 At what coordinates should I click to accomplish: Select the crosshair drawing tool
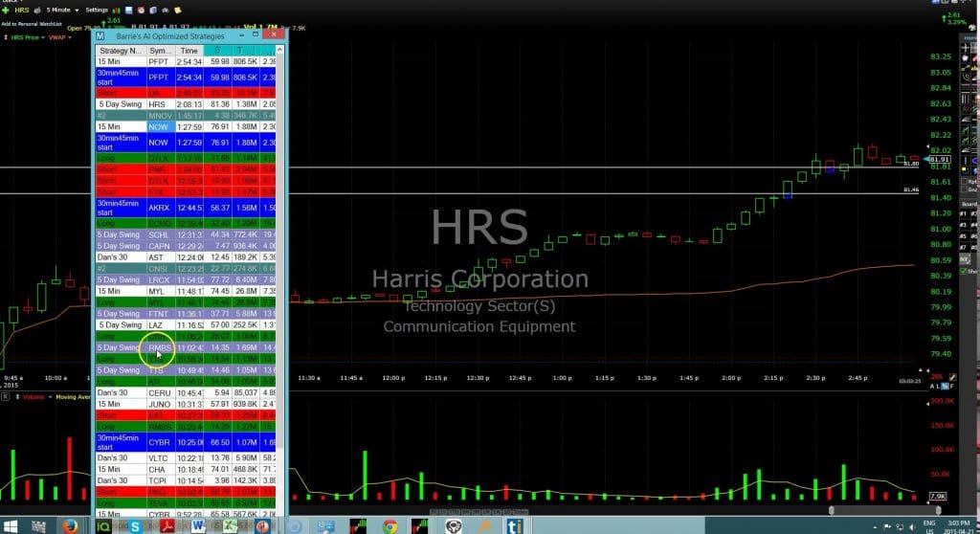coord(965,48)
